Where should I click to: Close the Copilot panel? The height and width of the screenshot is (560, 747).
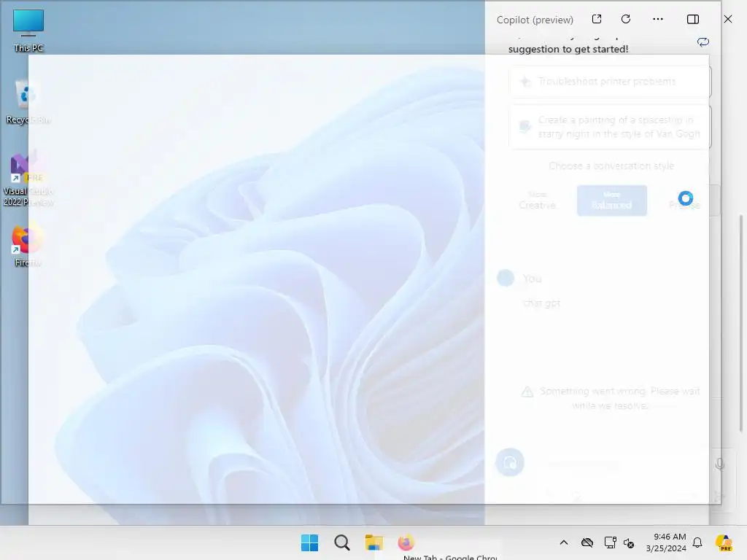pos(728,19)
